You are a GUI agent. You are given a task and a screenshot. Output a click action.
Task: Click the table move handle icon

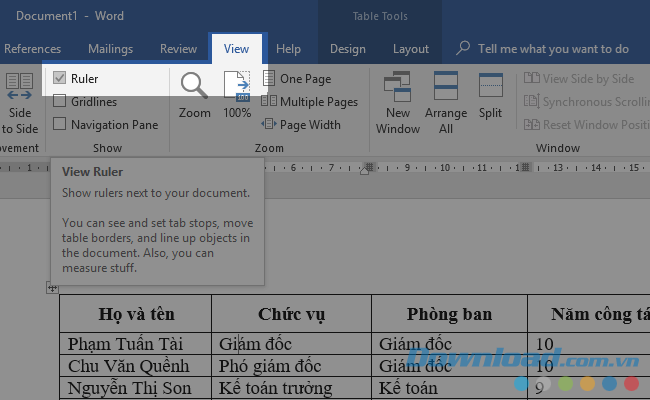[52, 288]
